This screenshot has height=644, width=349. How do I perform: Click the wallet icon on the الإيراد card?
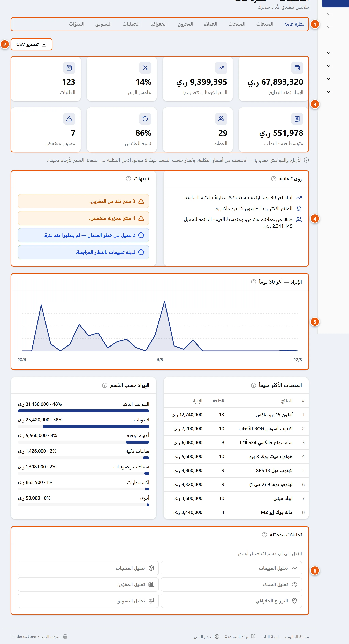click(x=297, y=68)
